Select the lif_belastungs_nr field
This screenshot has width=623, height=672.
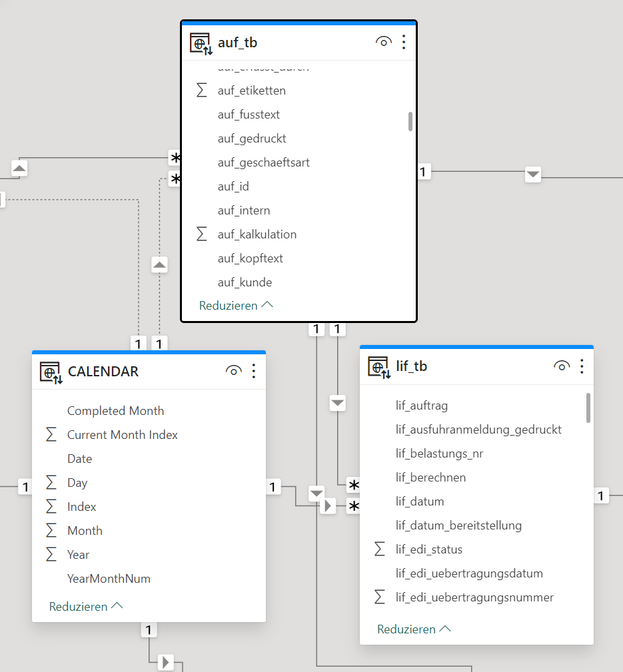click(439, 454)
